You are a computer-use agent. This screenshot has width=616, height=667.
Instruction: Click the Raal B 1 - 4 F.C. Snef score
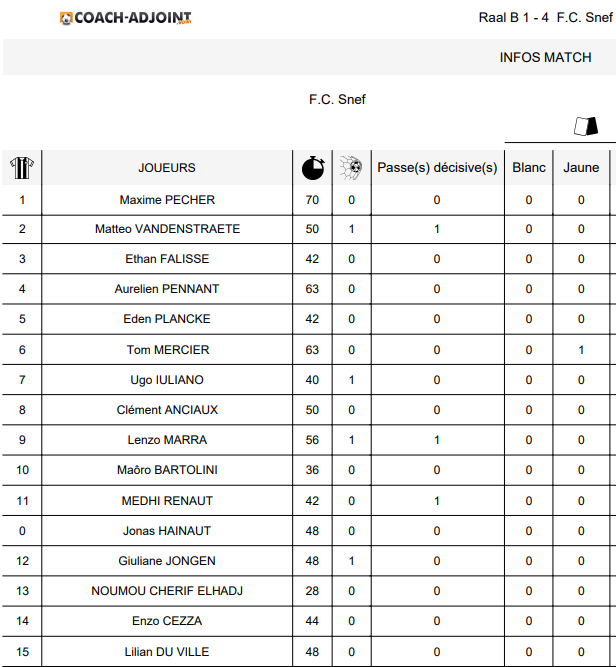point(545,18)
